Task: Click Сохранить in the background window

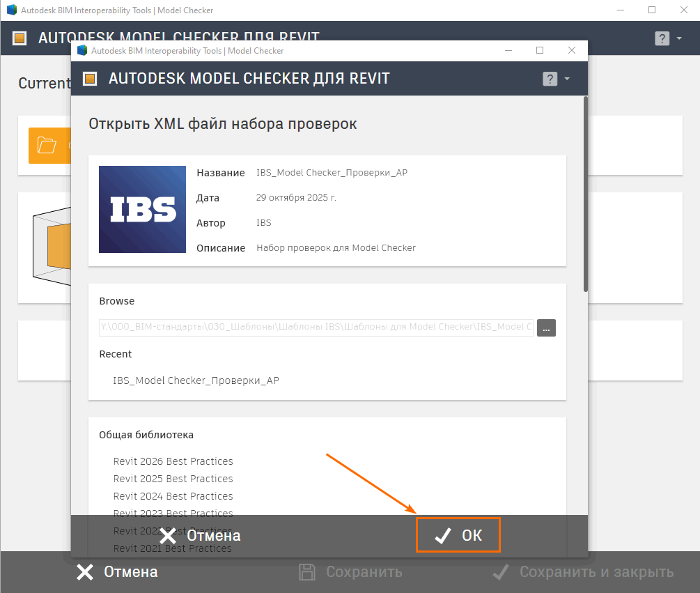Action: (350, 572)
